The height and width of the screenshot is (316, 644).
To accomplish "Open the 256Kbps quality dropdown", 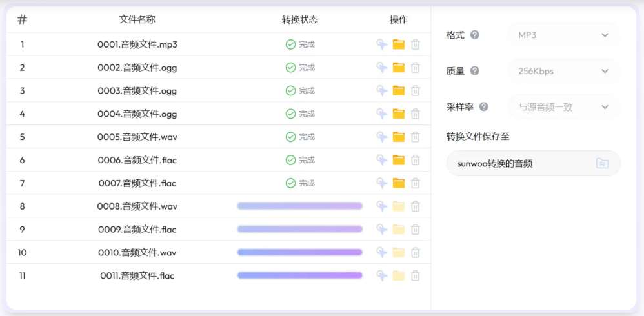I will pyautogui.click(x=563, y=71).
